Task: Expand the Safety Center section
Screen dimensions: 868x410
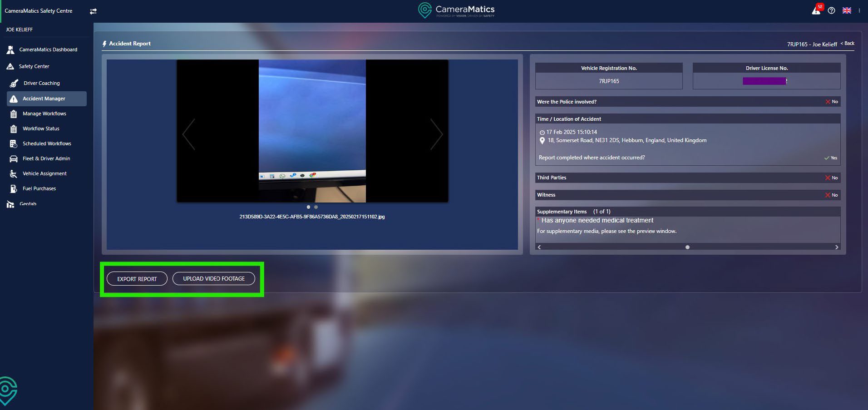Action: [34, 66]
